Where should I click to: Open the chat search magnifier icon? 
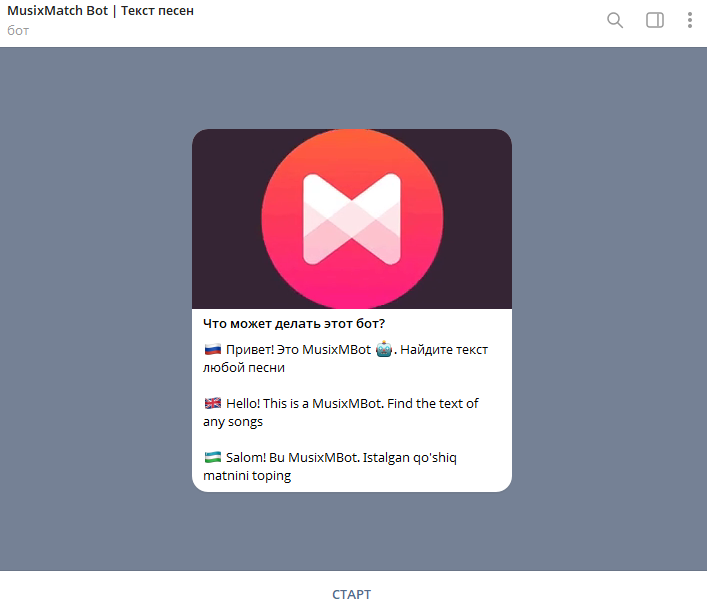point(615,20)
